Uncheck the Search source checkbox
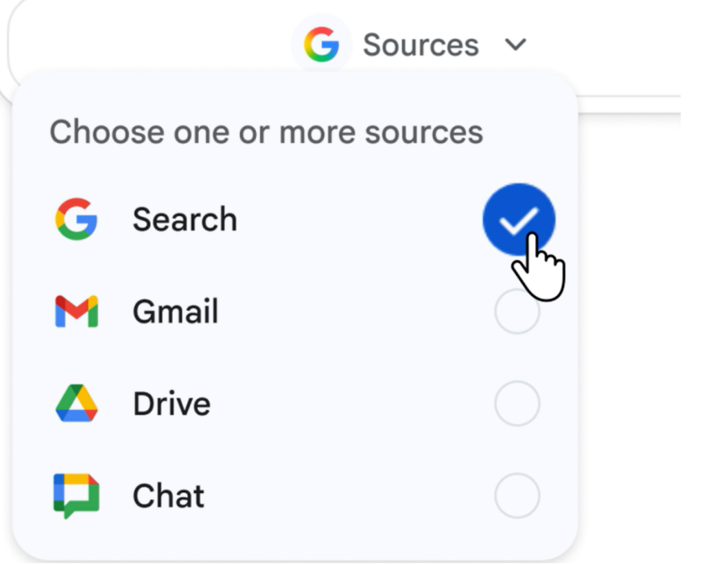This screenshot has height=564, width=728. (x=518, y=219)
